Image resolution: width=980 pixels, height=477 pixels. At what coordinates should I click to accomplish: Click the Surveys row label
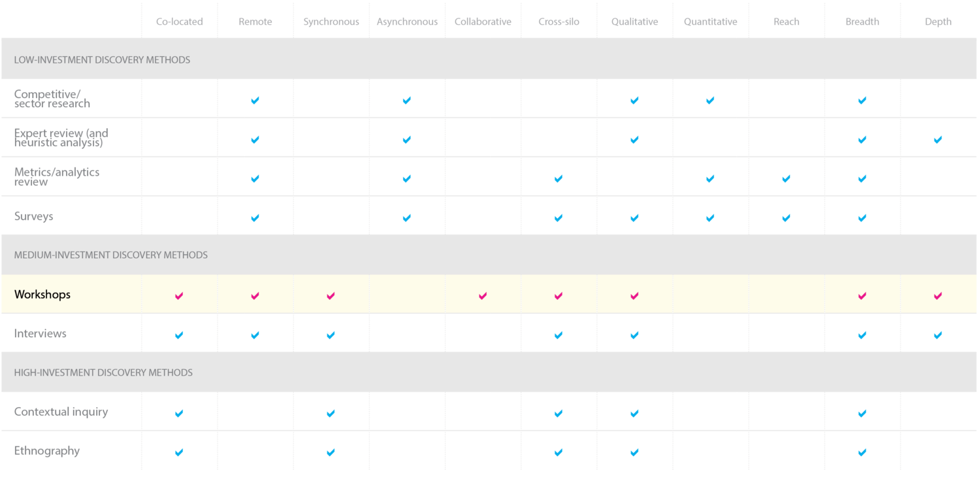point(33,216)
